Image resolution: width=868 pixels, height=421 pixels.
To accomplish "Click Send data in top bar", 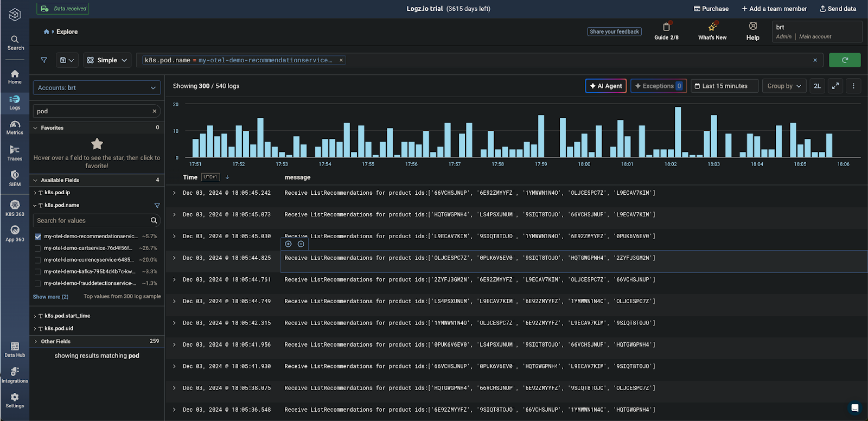I will pyautogui.click(x=838, y=9).
